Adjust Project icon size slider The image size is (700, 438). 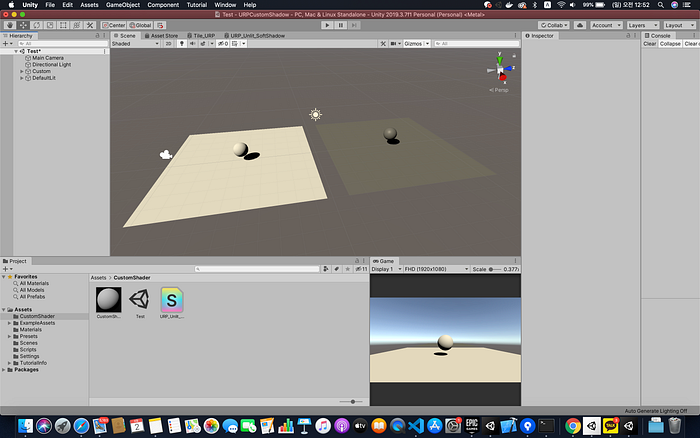pyautogui.click(x=351, y=401)
